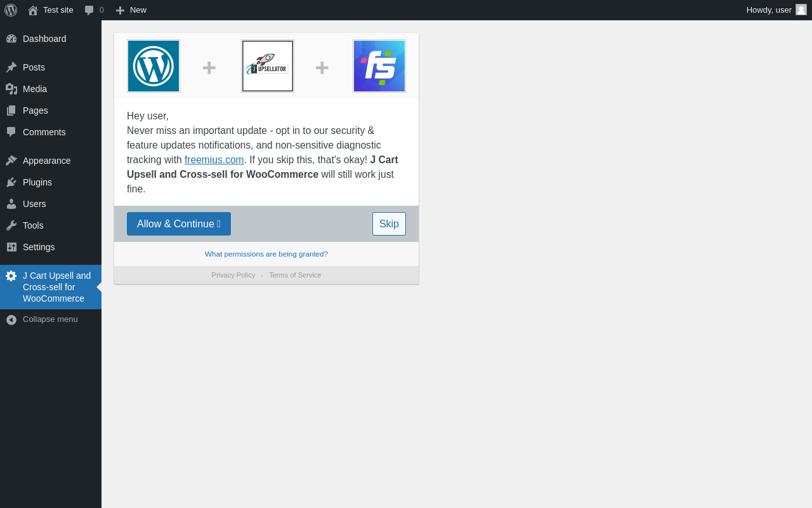This screenshot has height=508, width=812.
Task: Open the New content menu label
Action: coord(138,10)
